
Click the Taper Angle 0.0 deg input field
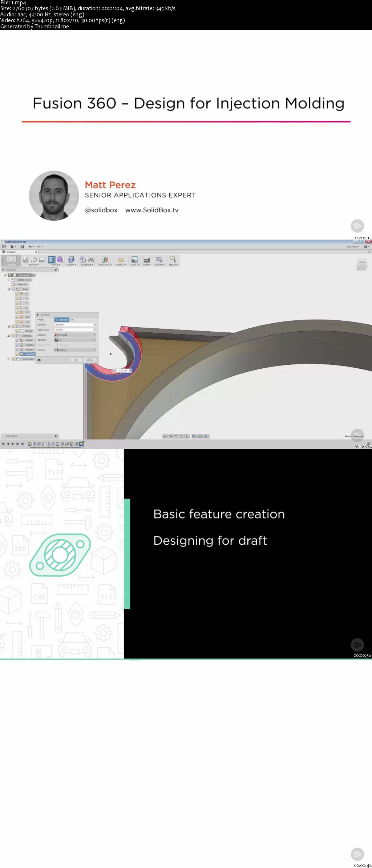click(x=75, y=330)
